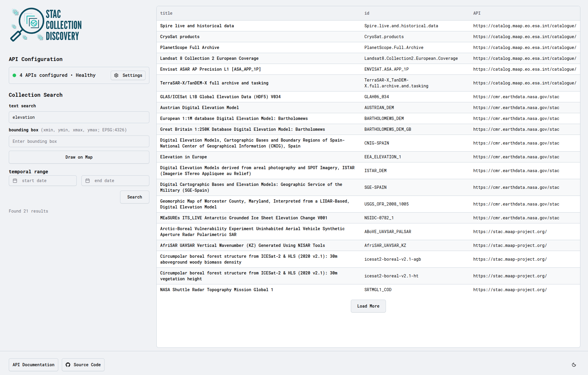Click the USGS_OFR_2008_1005 id cell
The width and height of the screenshot is (588, 375).
[387, 204]
